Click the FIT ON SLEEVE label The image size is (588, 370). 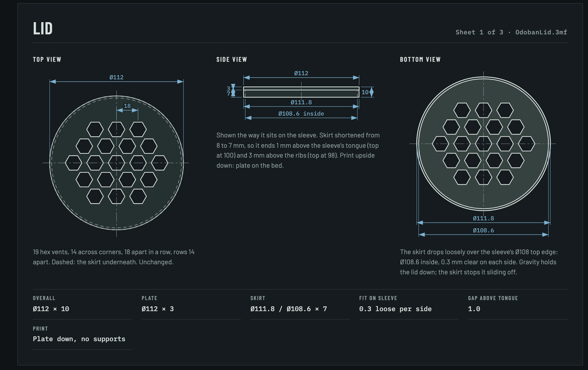pos(378,298)
